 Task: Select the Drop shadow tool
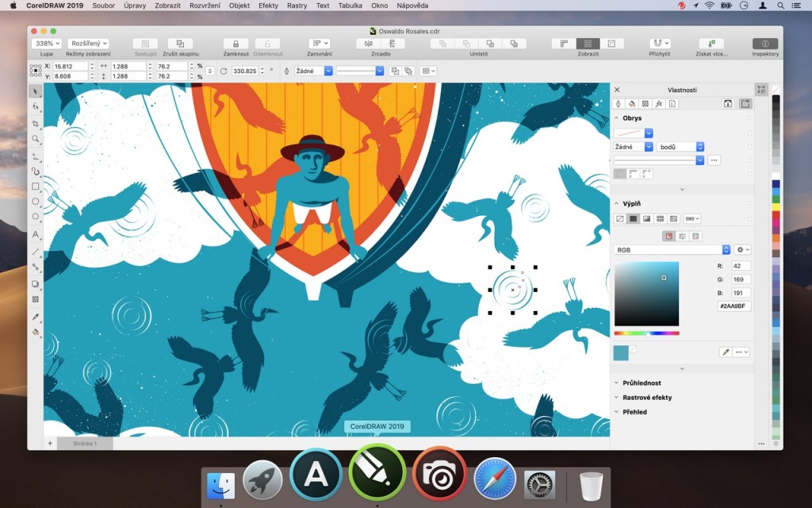pos(35,284)
